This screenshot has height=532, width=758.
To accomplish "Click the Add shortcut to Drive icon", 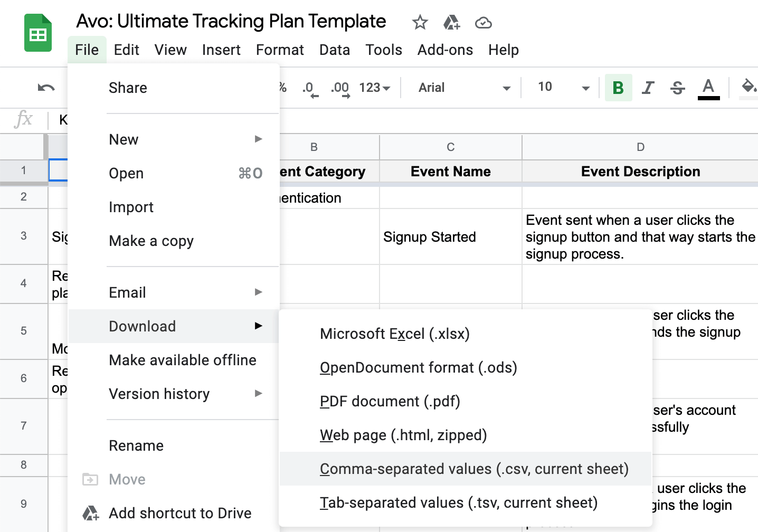I will 91,512.
